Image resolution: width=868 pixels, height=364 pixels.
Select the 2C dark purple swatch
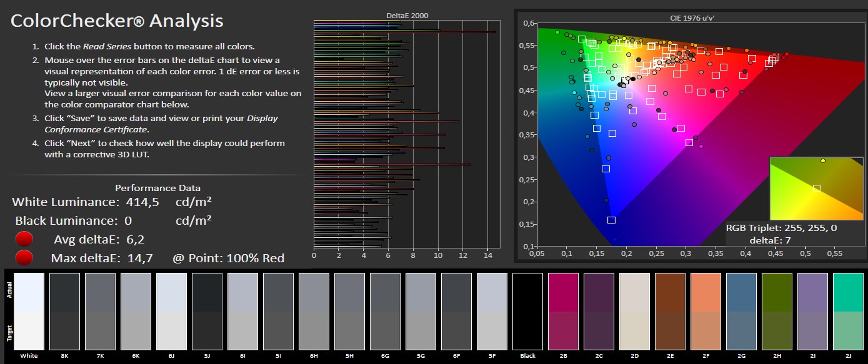click(x=599, y=311)
